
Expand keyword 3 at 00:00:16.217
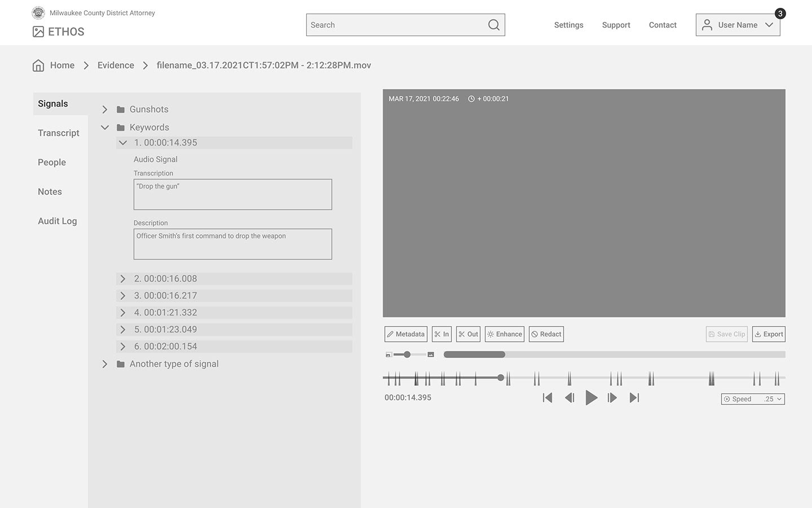(123, 296)
